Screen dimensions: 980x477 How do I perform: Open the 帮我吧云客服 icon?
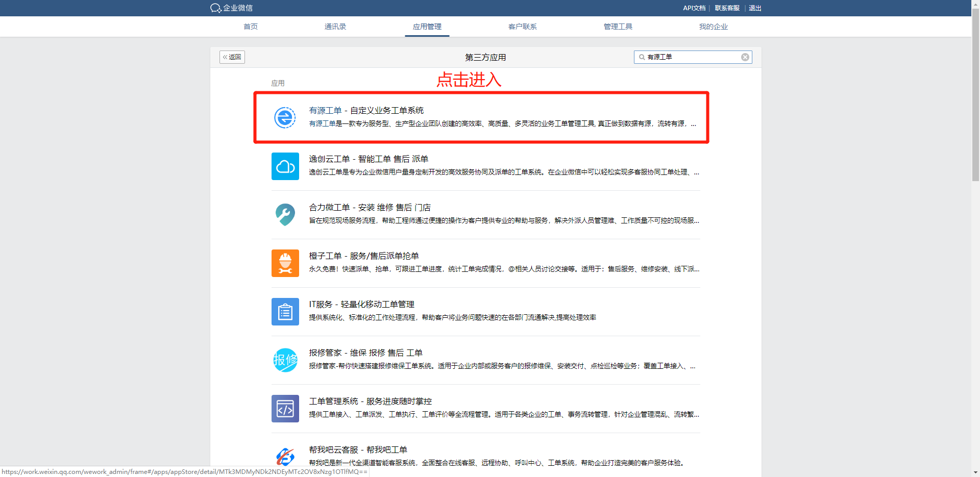[285, 456]
